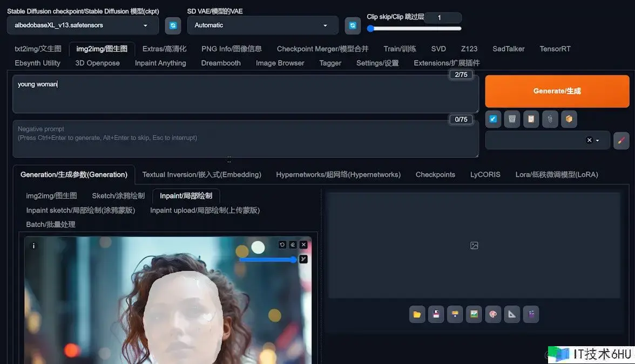The image size is (635, 364).
Task: Go to the Ebsynth Utility tab
Action: (38, 63)
